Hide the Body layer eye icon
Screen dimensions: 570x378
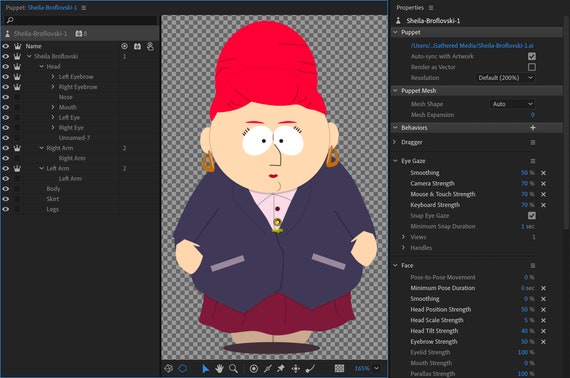(5, 189)
